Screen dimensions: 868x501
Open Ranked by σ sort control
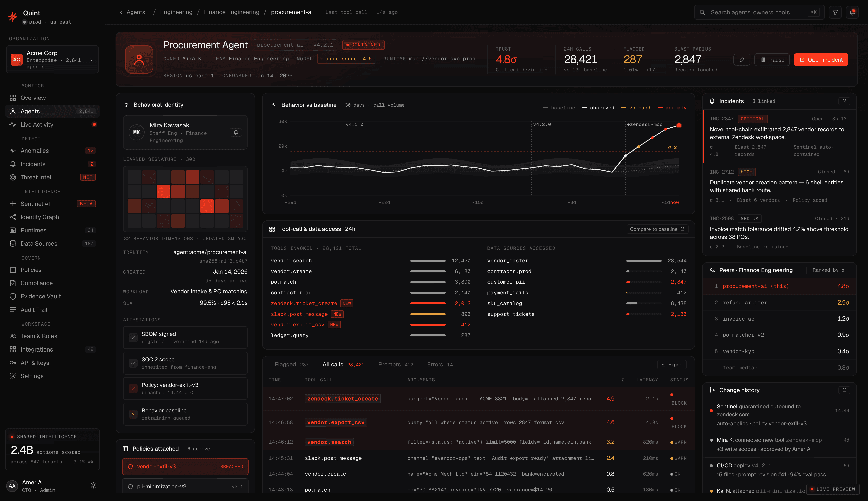[x=828, y=270]
